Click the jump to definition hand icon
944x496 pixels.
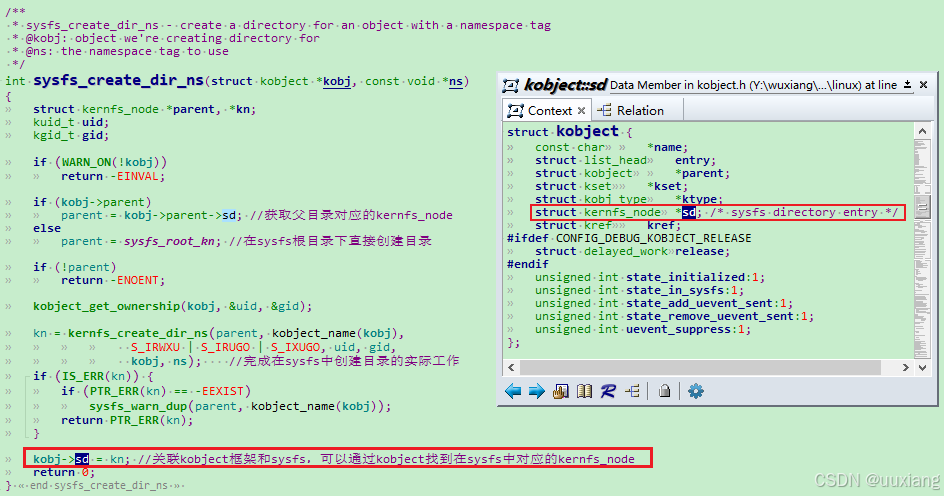[560, 391]
